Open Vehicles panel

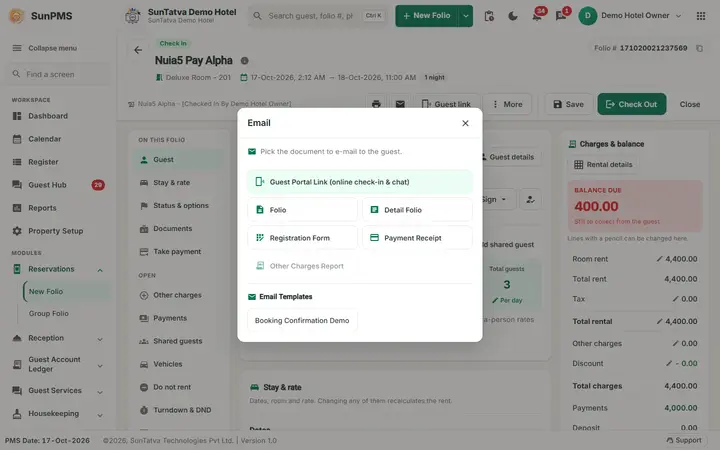click(x=179, y=364)
